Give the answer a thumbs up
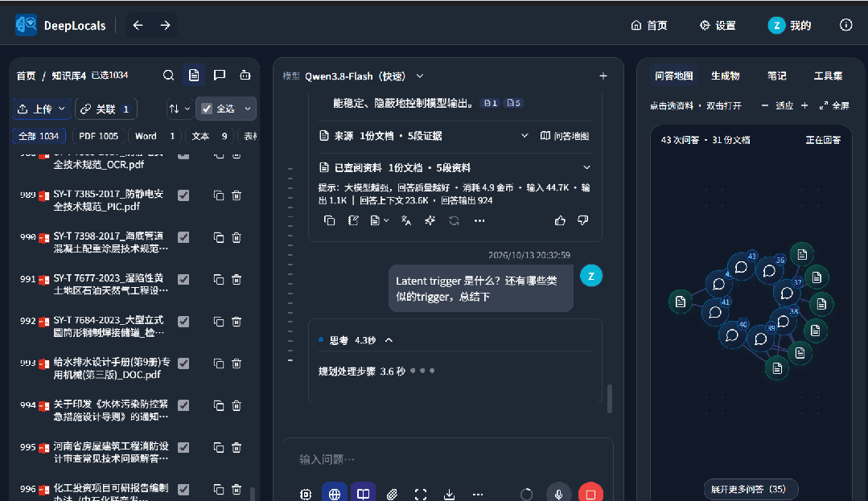The image size is (868, 501). pyautogui.click(x=560, y=220)
